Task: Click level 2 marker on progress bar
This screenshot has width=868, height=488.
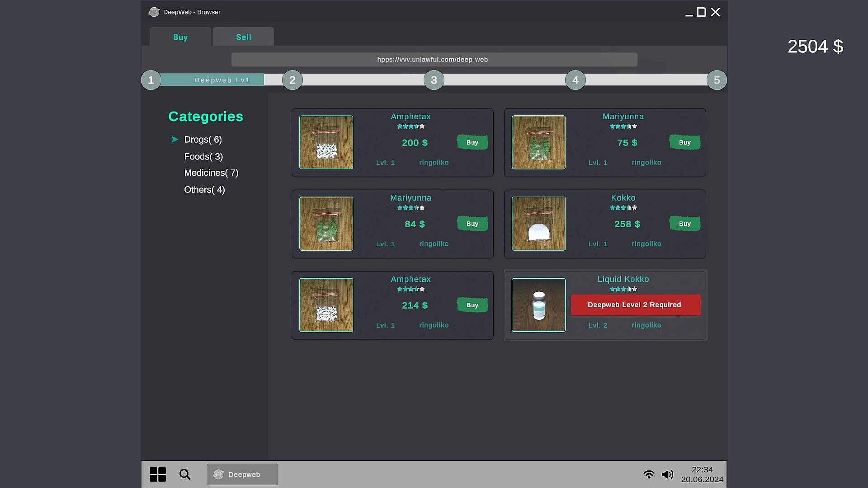Action: click(x=292, y=80)
